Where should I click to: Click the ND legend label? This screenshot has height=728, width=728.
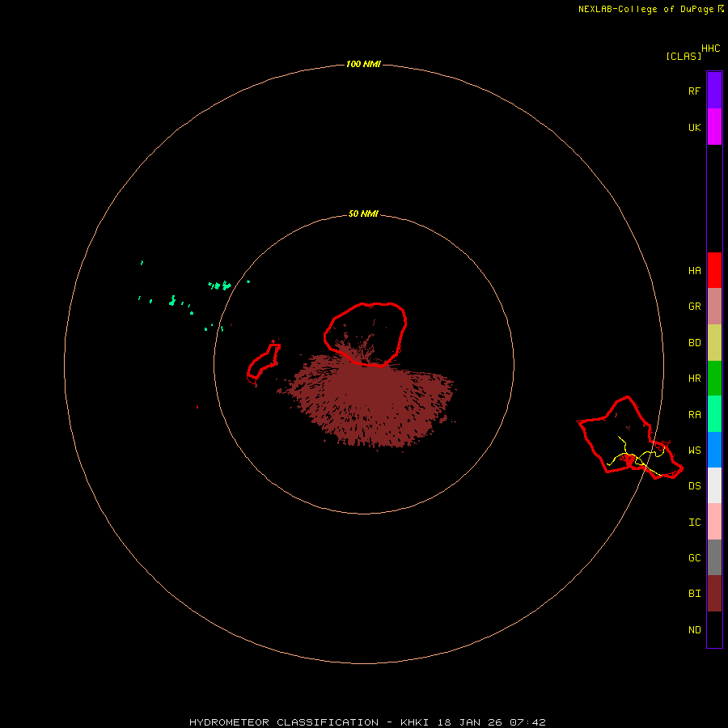pos(694,630)
